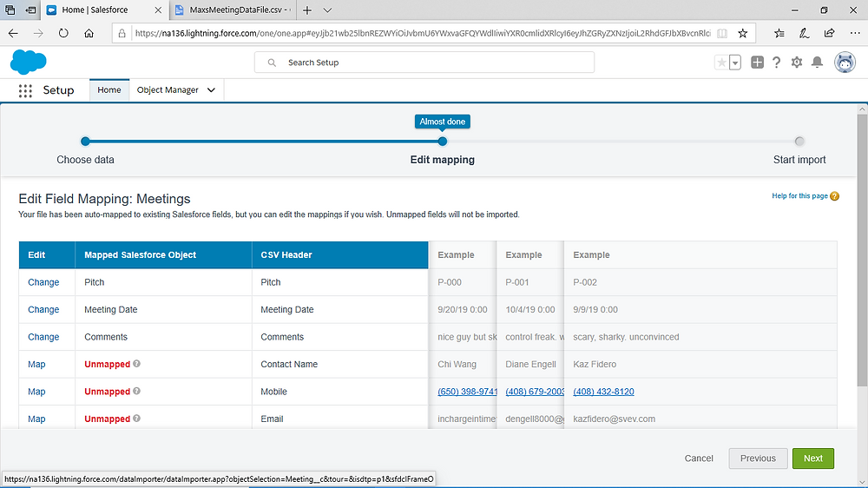Open the Favorites hub icon
The width and height of the screenshot is (868, 488).
tap(779, 33)
